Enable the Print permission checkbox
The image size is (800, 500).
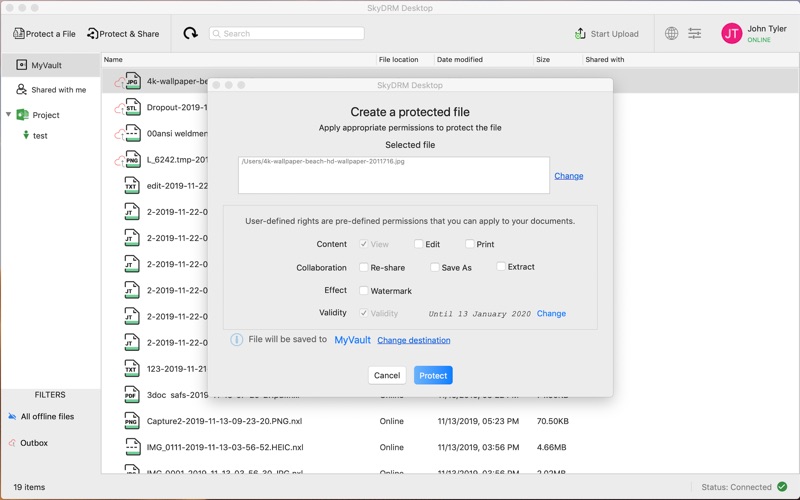469,244
